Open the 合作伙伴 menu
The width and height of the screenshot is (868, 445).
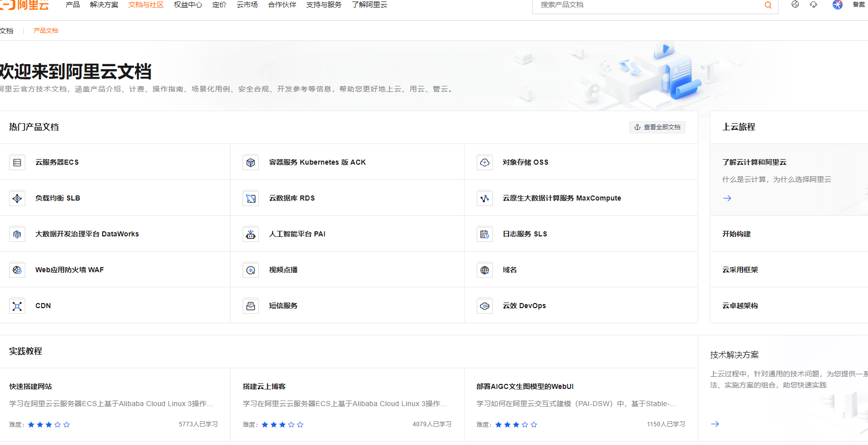click(x=282, y=5)
